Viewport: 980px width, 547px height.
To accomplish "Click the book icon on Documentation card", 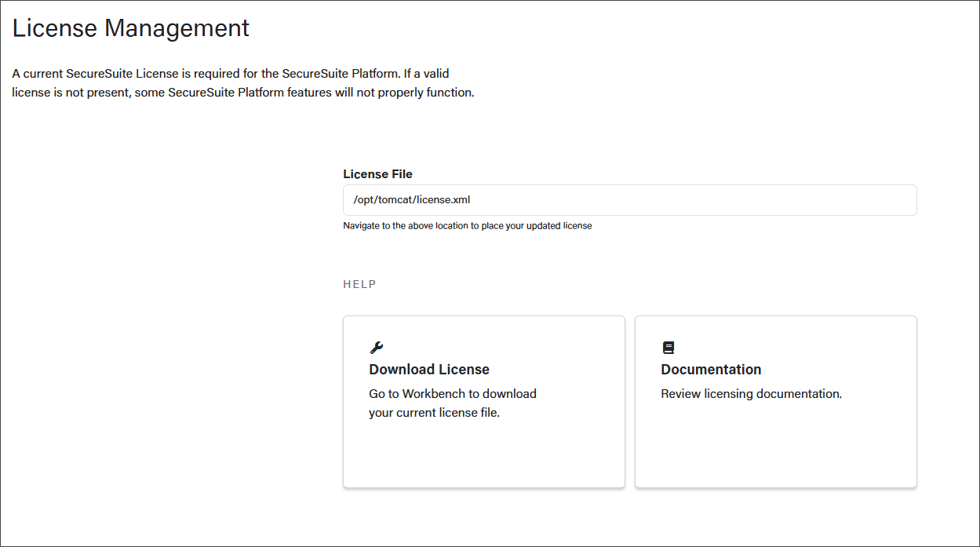I will click(668, 348).
